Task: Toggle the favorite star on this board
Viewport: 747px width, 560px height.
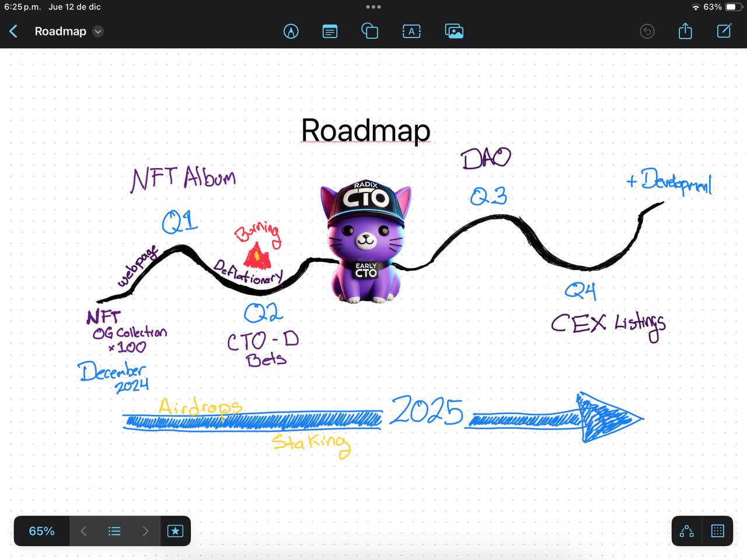Action: tap(175, 531)
